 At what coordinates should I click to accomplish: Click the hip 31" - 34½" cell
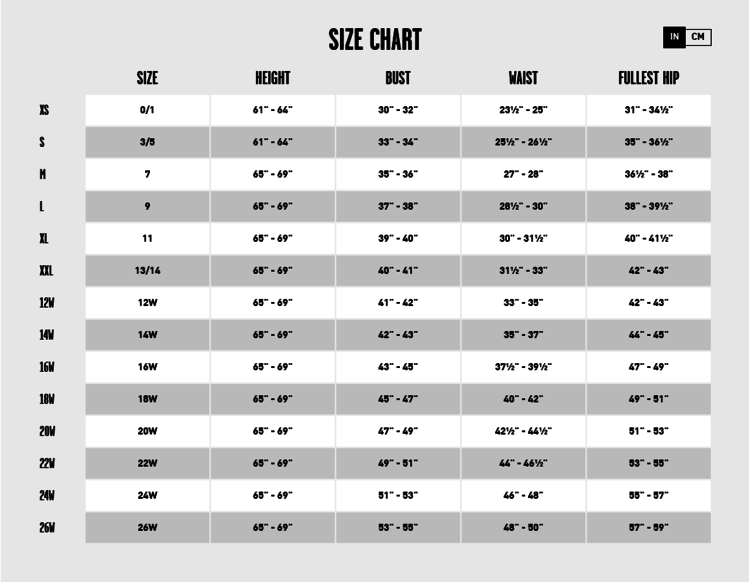[648, 110]
